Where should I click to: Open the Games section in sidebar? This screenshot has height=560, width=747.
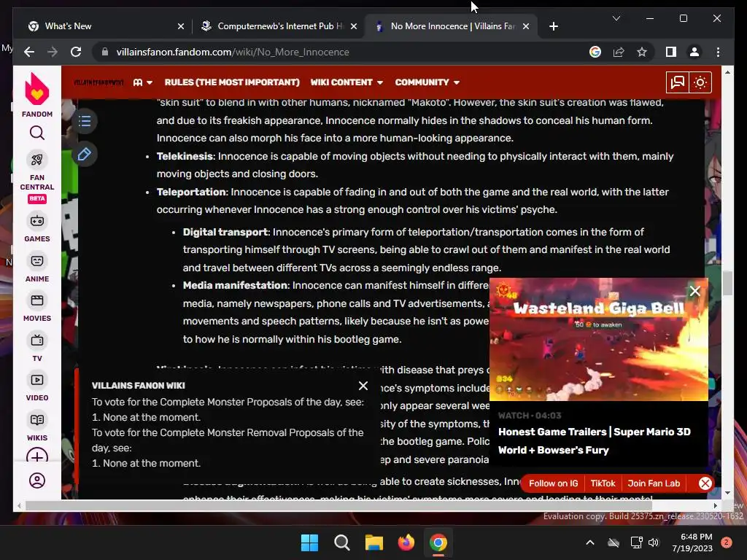36,227
